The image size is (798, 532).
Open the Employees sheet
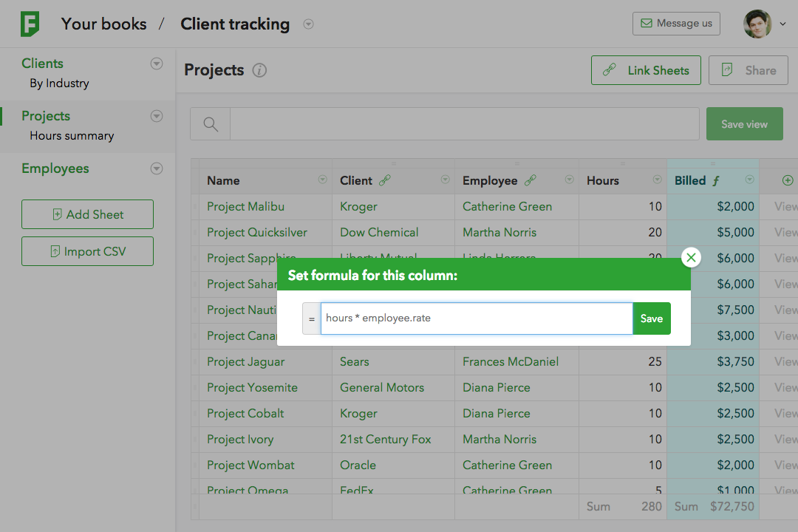tap(55, 168)
